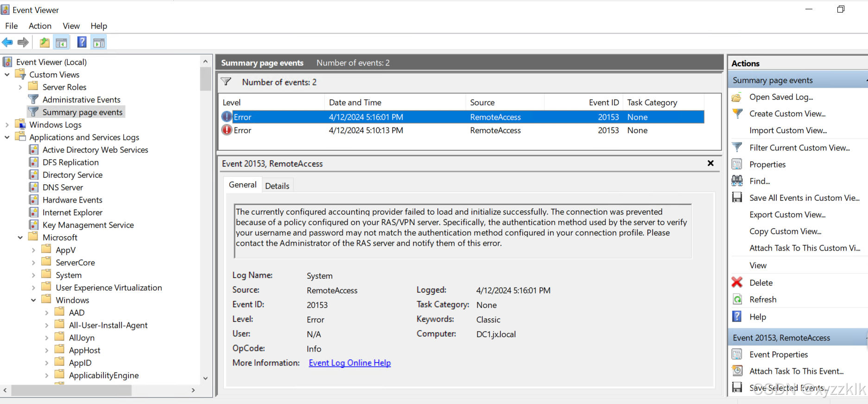Select User Experience Virtualization folder

click(x=109, y=287)
